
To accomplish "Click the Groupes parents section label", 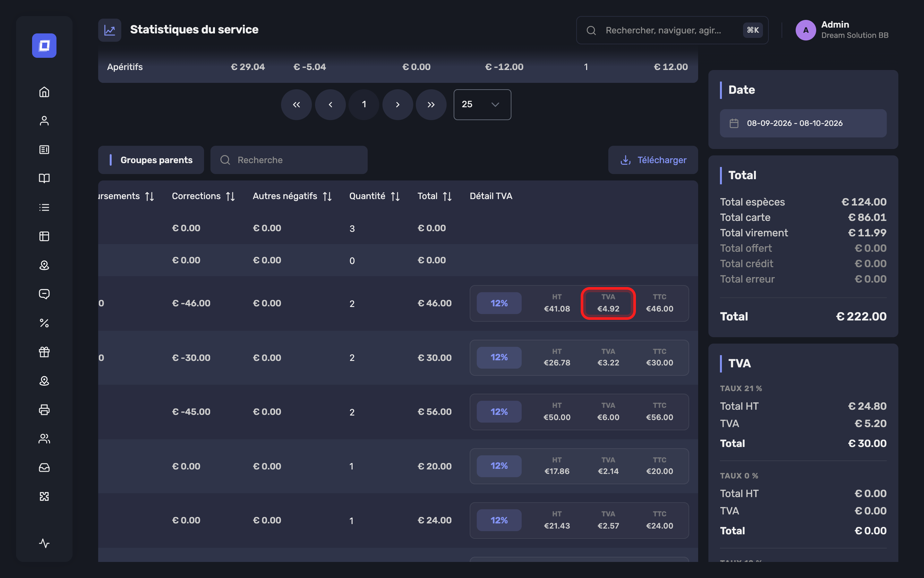I will click(x=156, y=160).
